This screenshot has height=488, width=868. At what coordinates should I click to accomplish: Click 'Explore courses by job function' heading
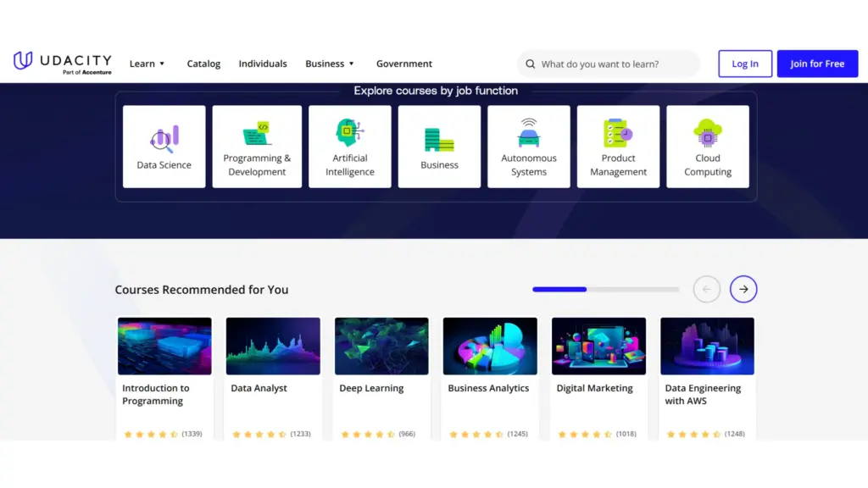pyautogui.click(x=436, y=91)
